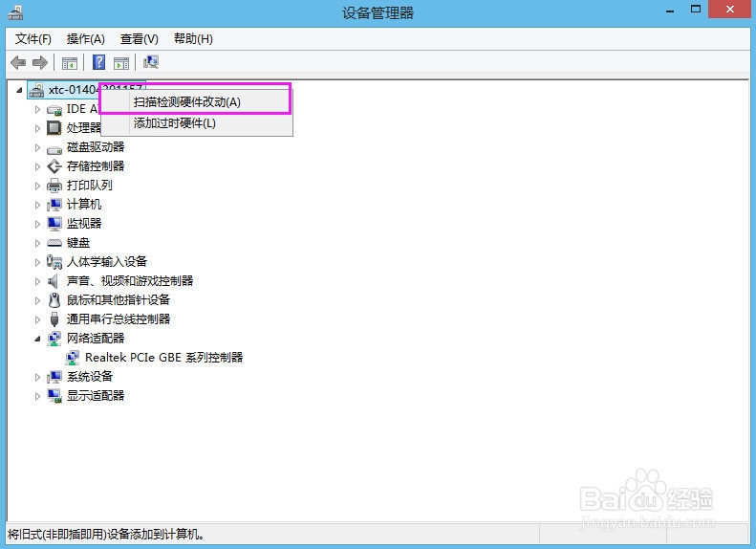Click the 计算机 computer icon
This screenshot has height=549, width=756.
(54, 205)
